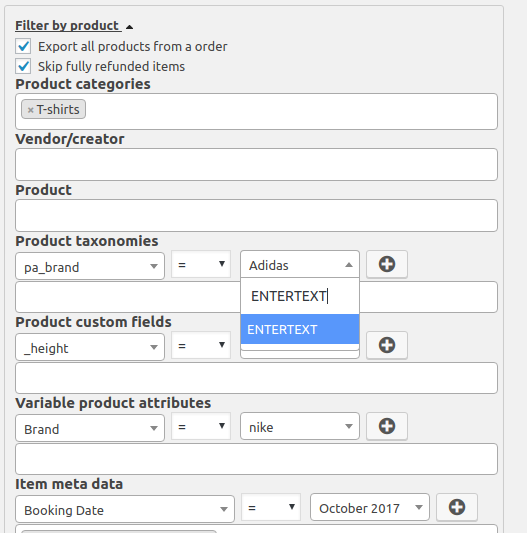Uncheck Export all products from a order

(x=23, y=46)
